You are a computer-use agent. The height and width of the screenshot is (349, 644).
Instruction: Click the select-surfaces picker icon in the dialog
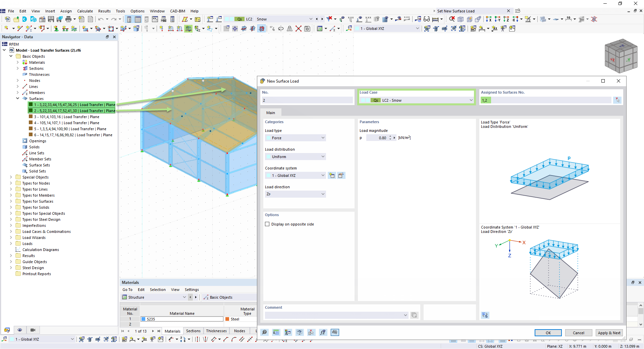[617, 100]
